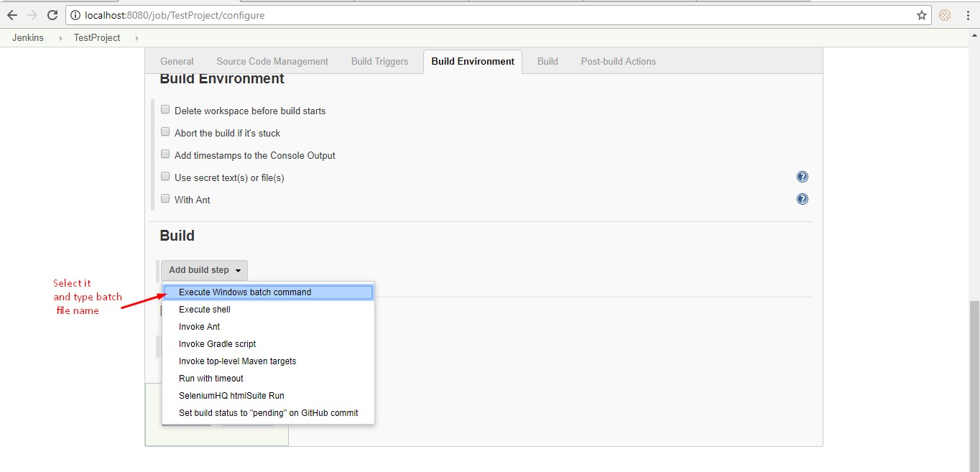Click inside the browser address bar
The image size is (980, 472).
coord(431,14)
